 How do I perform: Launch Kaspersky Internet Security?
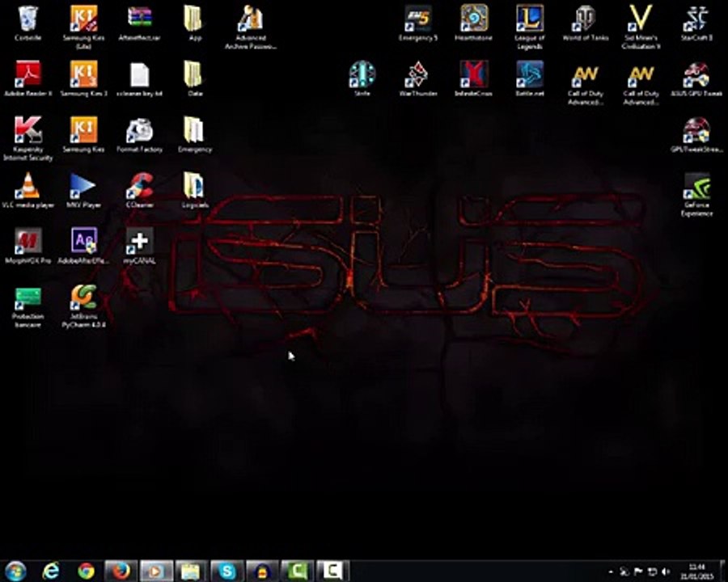[x=28, y=139]
